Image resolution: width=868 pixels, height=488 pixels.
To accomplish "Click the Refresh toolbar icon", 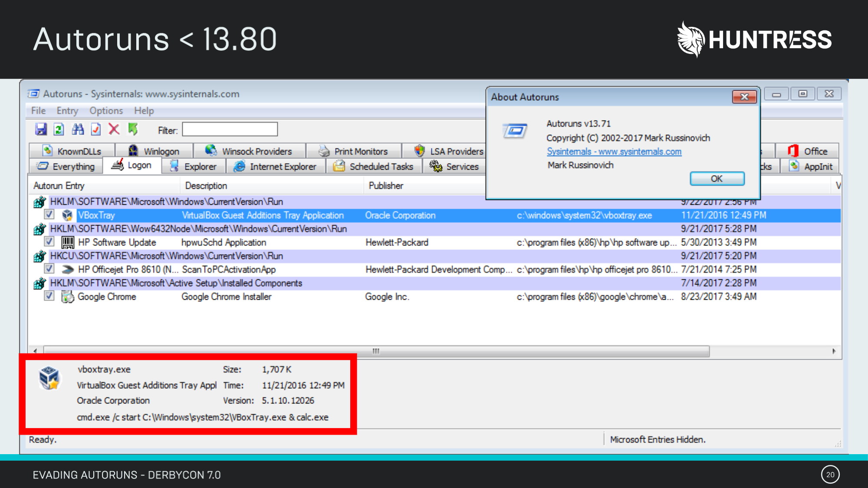I will [x=59, y=129].
